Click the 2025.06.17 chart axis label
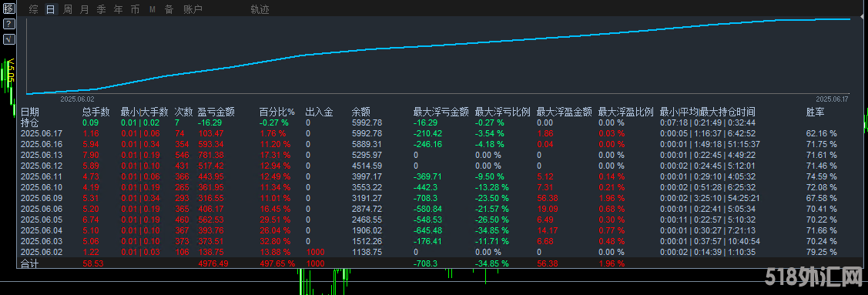This screenshot has width=868, height=295. [832, 99]
